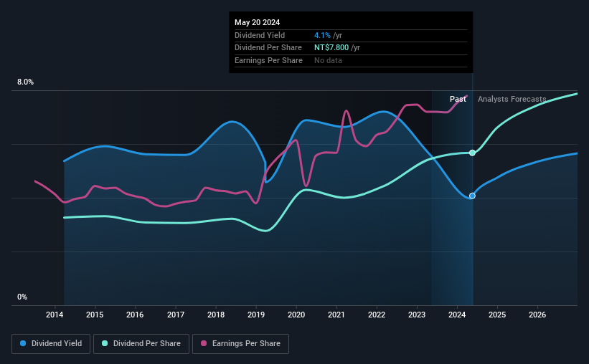Click the teal Dividend Per Share legend dot
This screenshot has width=589, height=364.
[x=105, y=343]
